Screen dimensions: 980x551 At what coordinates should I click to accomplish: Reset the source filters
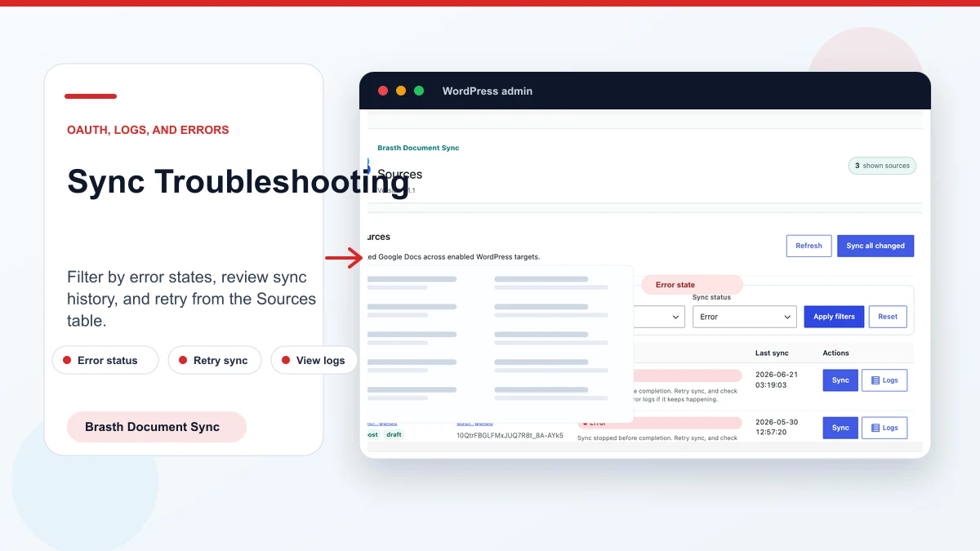888,317
